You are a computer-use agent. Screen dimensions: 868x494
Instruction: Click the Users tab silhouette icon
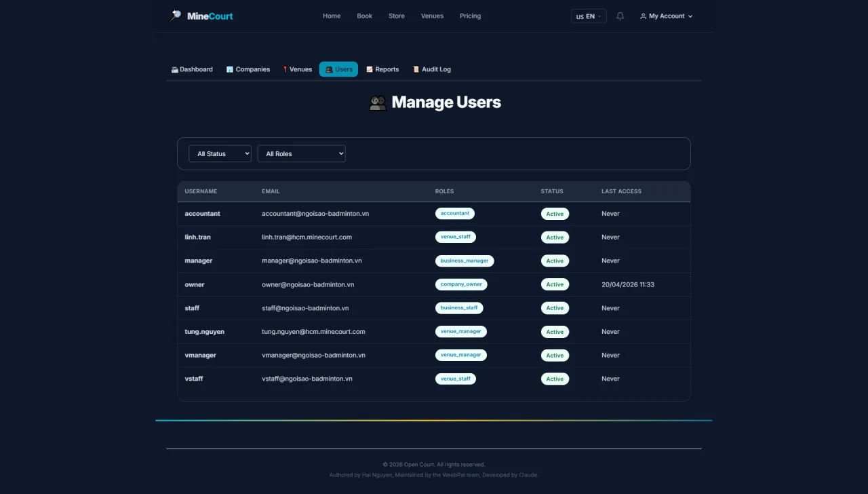pos(329,69)
